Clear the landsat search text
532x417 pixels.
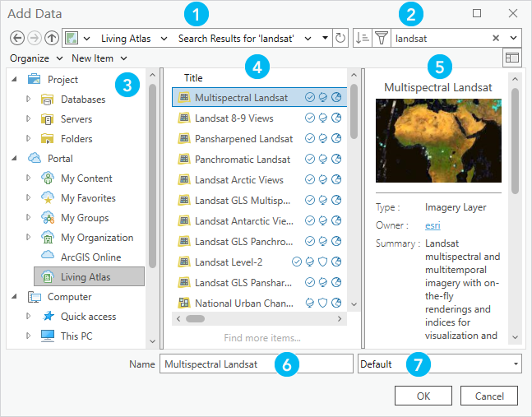(x=496, y=39)
